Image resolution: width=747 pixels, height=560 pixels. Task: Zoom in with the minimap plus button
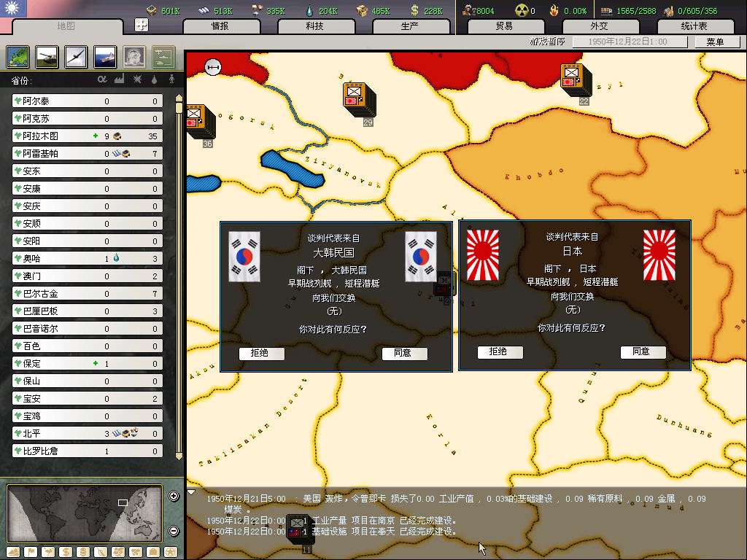[x=174, y=496]
